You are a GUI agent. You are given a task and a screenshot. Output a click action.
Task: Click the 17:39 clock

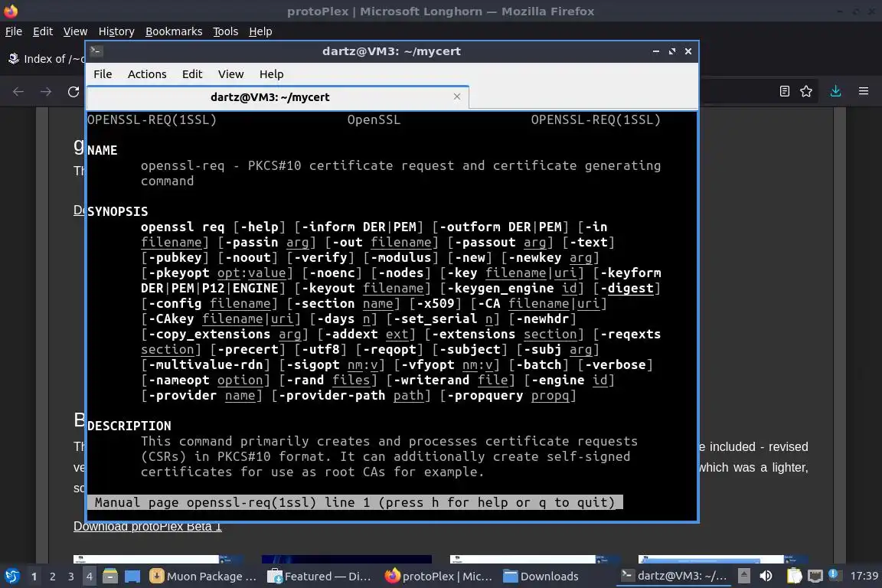pyautogui.click(x=864, y=576)
